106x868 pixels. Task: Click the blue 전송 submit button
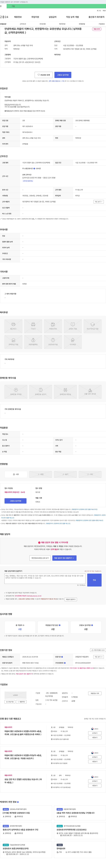point(95,580)
